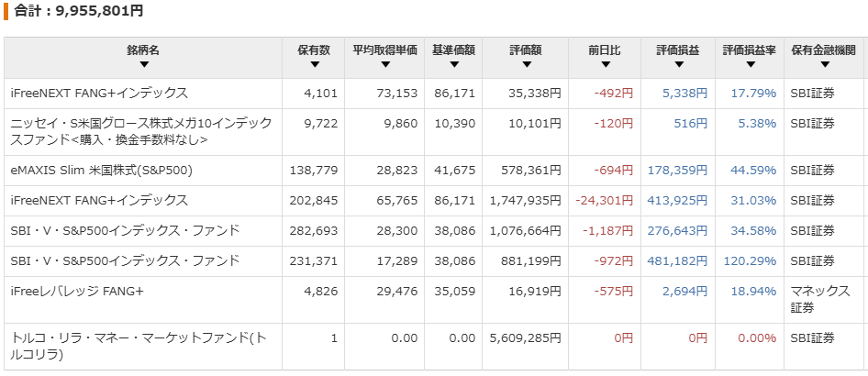Click the 銘柄名 column header text
Image resolution: width=868 pixels, height=376 pixels.
point(143,50)
